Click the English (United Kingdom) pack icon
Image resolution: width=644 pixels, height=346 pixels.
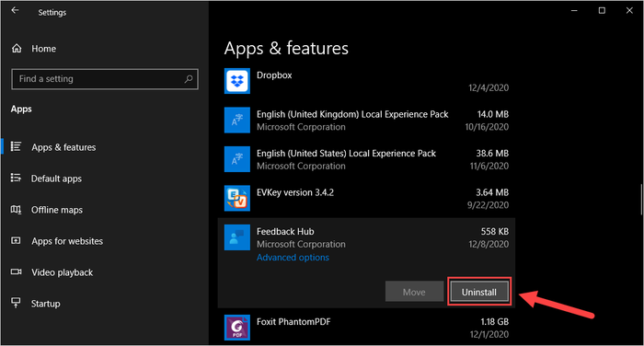point(237,120)
